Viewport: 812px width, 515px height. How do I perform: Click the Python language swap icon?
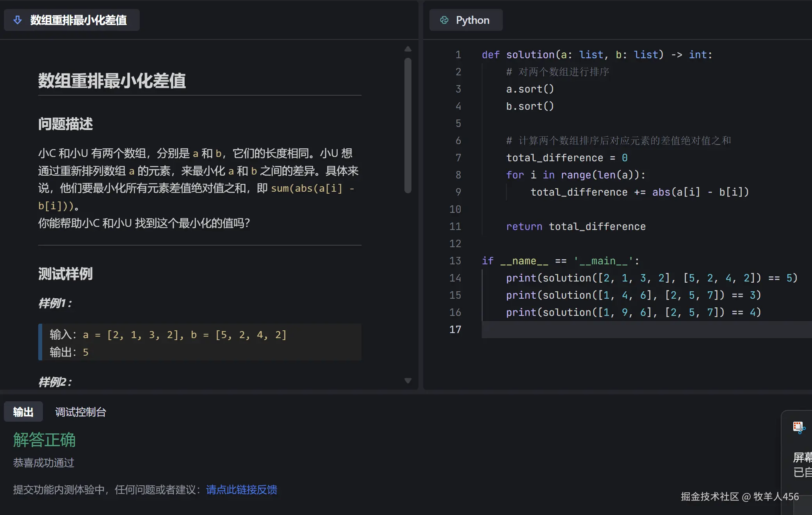point(444,20)
